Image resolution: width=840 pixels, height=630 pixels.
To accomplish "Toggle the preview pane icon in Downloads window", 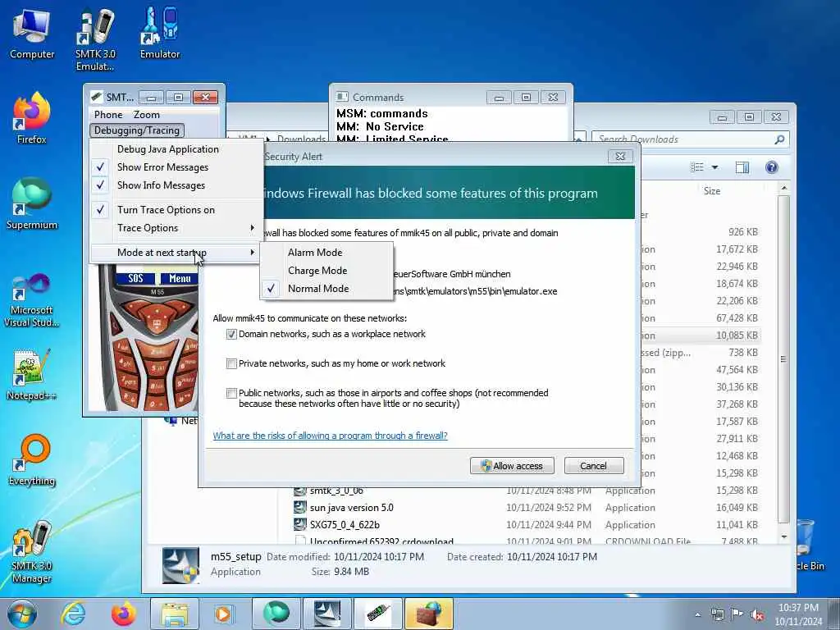I will coord(742,167).
